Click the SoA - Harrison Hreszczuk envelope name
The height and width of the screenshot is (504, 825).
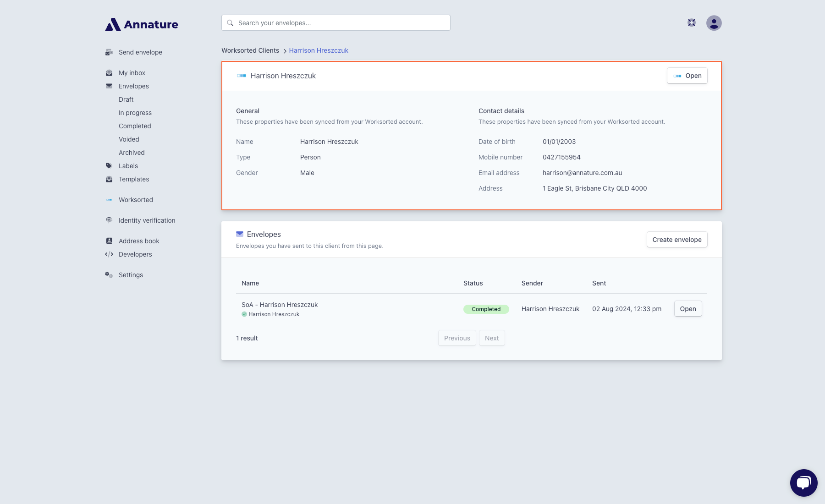[x=280, y=305]
